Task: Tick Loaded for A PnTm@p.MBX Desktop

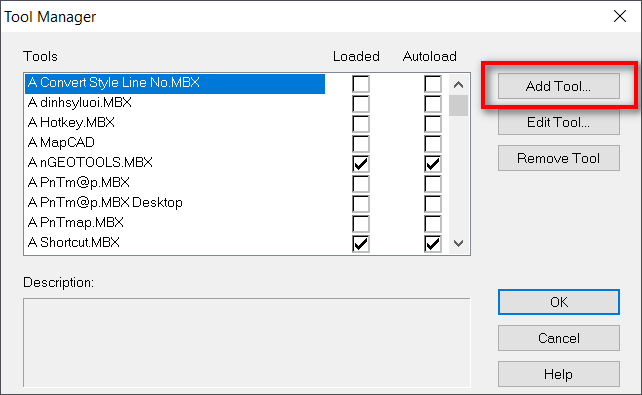Action: 361,204
